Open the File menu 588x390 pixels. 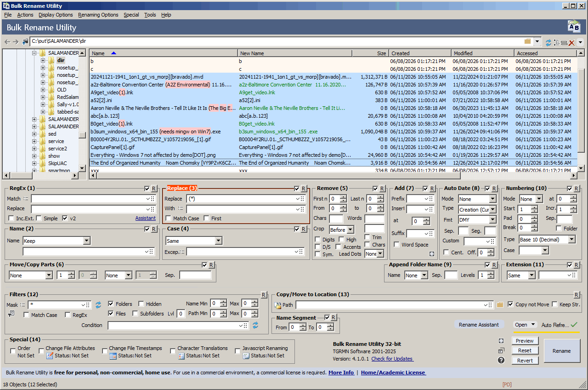tap(8, 15)
